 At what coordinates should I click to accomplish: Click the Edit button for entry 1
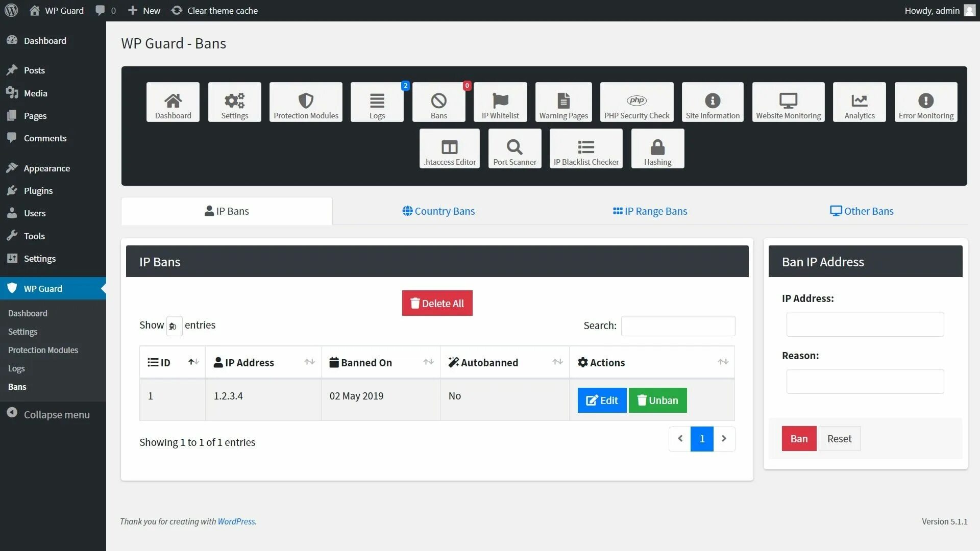tap(602, 399)
